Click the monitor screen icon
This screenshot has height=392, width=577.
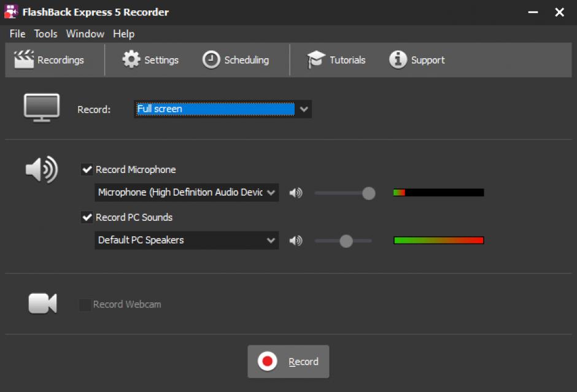(42, 108)
